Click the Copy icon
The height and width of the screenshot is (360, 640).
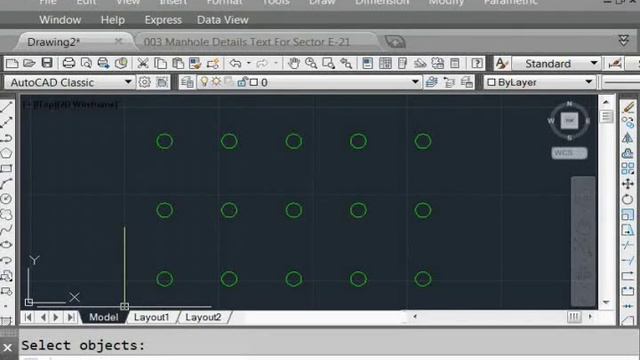[160, 63]
